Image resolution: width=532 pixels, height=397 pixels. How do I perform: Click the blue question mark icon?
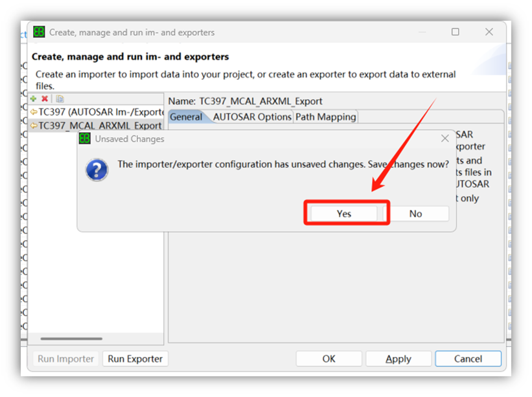[97, 170]
